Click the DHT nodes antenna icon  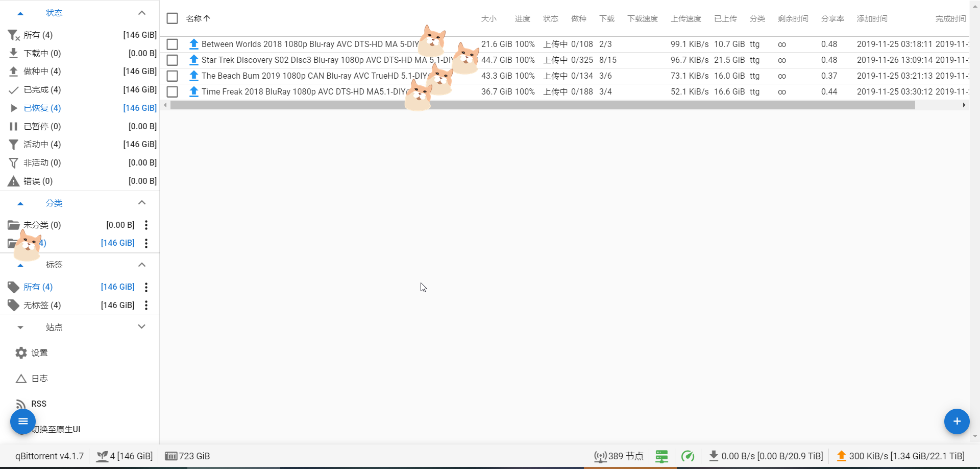tap(600, 456)
